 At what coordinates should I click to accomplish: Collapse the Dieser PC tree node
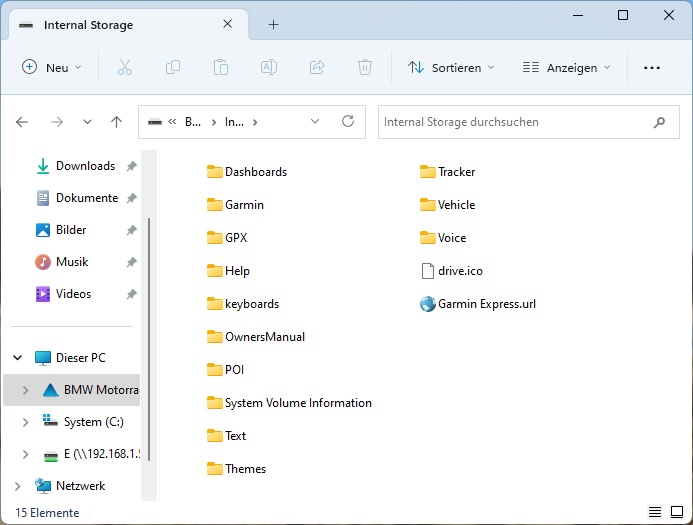[17, 358]
